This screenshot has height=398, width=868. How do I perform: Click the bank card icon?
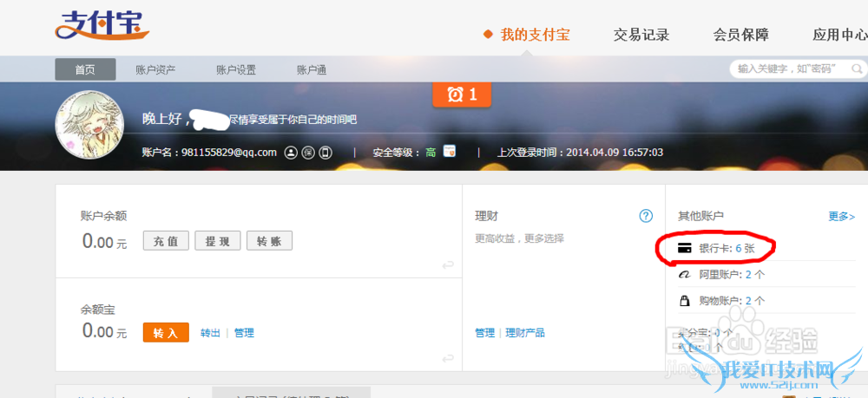tap(685, 248)
